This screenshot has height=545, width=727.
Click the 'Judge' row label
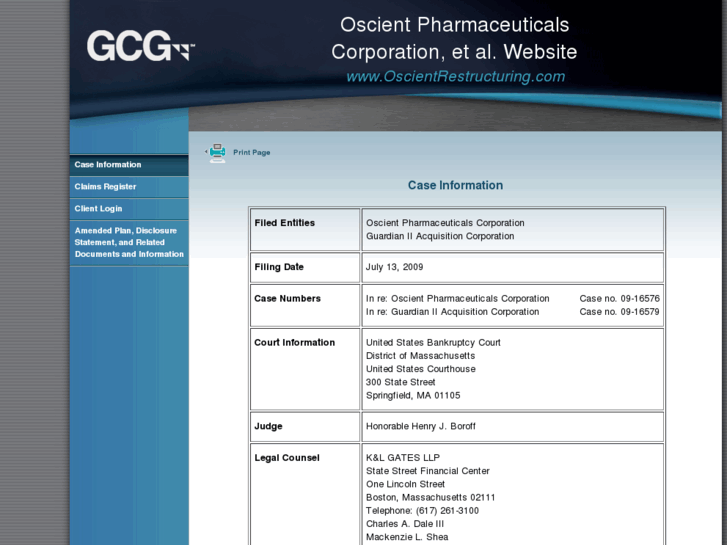[268, 426]
